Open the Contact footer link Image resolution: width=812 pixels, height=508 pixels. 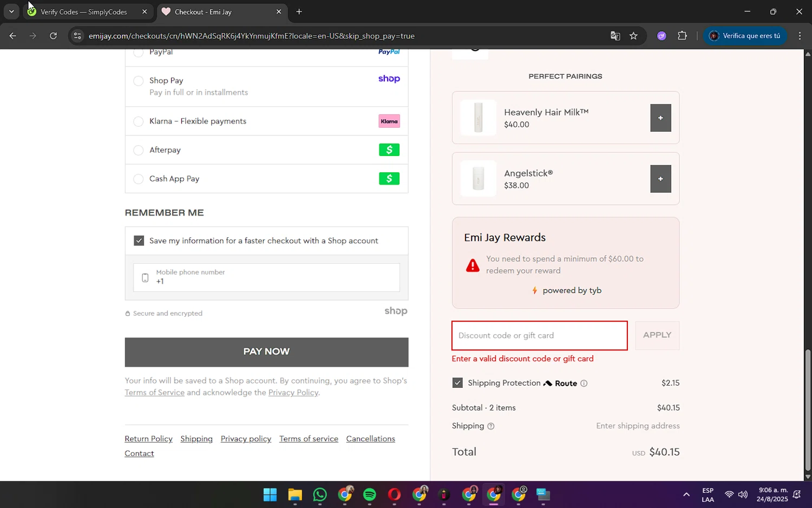tap(139, 453)
